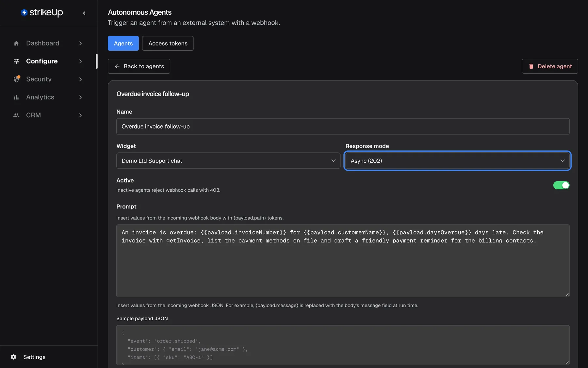
Task: Switch to the Access tokens tab
Action: 168,43
